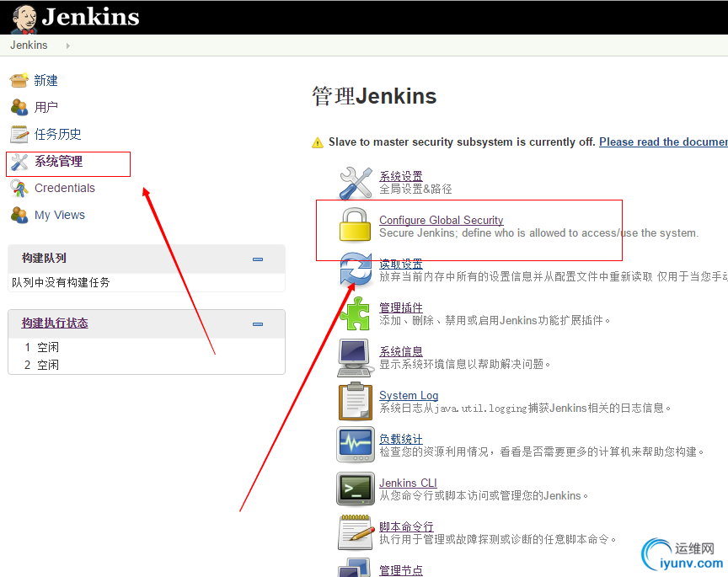This screenshot has height=577, width=728.
Task: Click the 任务历史 notepad icon
Action: (x=19, y=134)
